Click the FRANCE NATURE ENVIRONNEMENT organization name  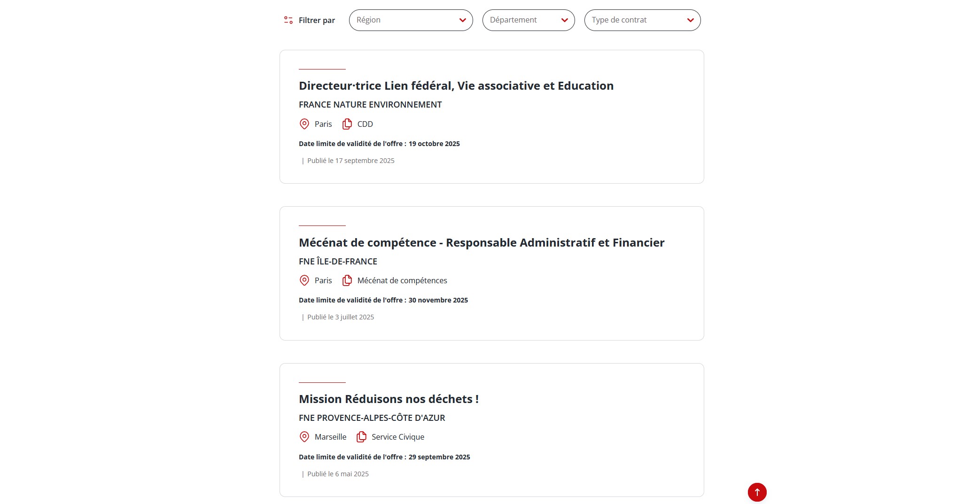pos(370,104)
